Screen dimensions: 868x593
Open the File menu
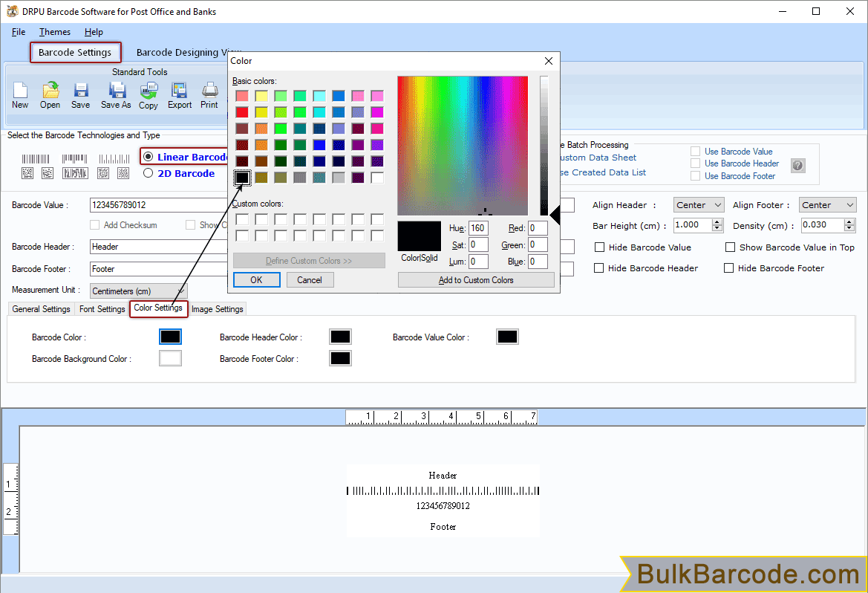[x=19, y=32]
